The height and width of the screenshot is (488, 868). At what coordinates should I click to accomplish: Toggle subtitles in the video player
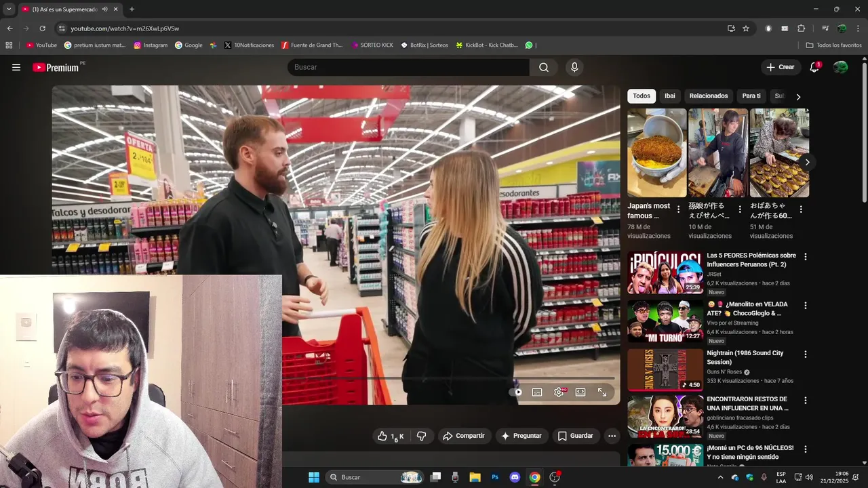click(537, 392)
